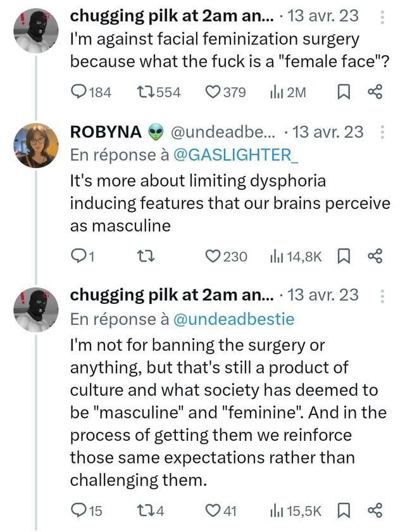405x532 pixels.
Task: Retweet ROBYNA's reply tweet
Action: (146, 256)
